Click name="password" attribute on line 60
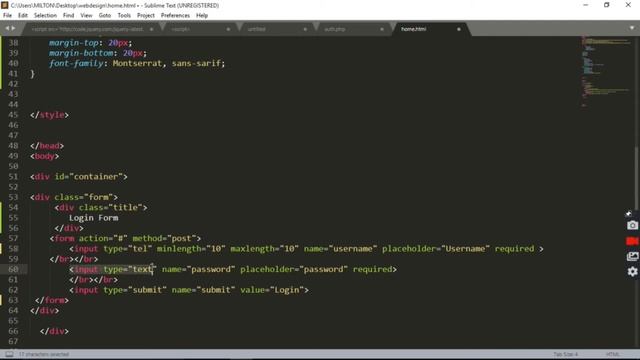 (x=198, y=269)
